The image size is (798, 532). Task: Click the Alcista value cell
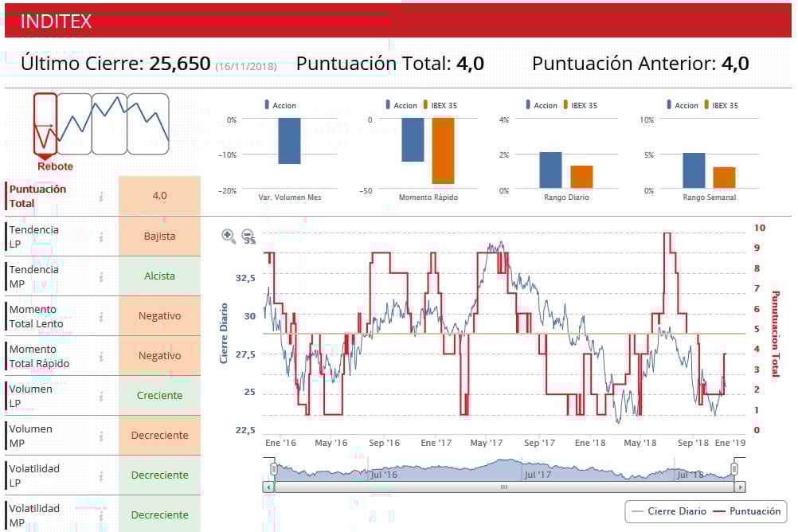coord(160,276)
